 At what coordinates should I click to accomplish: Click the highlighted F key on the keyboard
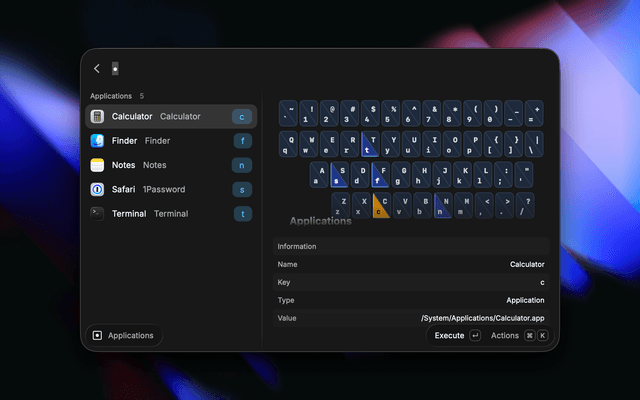coord(380,175)
